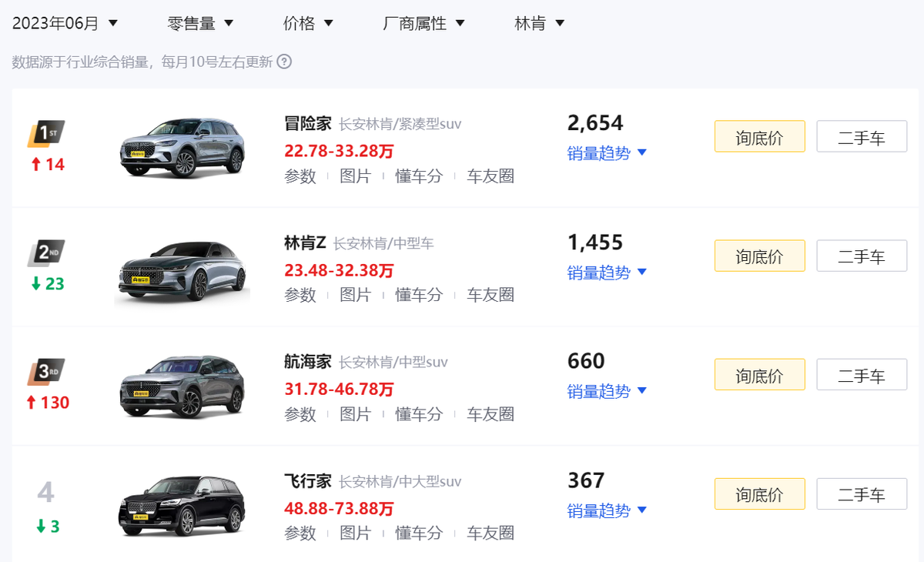Open the 林肯 brand dropdown
The image size is (924, 562).
pos(539,23)
